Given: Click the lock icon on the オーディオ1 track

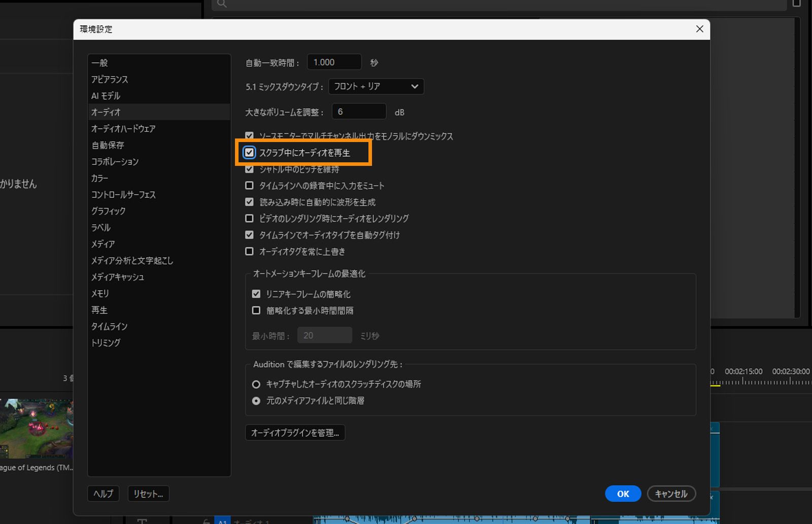Looking at the screenshot, I should (x=206, y=521).
